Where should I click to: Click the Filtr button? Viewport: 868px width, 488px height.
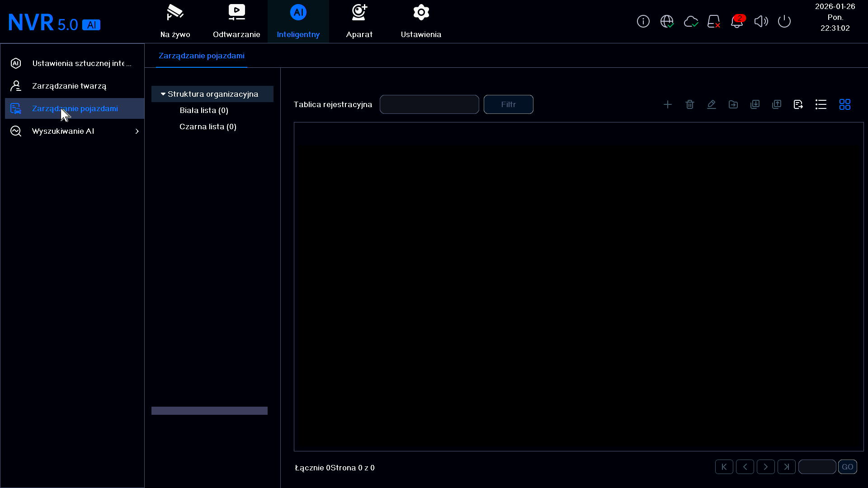tap(509, 104)
